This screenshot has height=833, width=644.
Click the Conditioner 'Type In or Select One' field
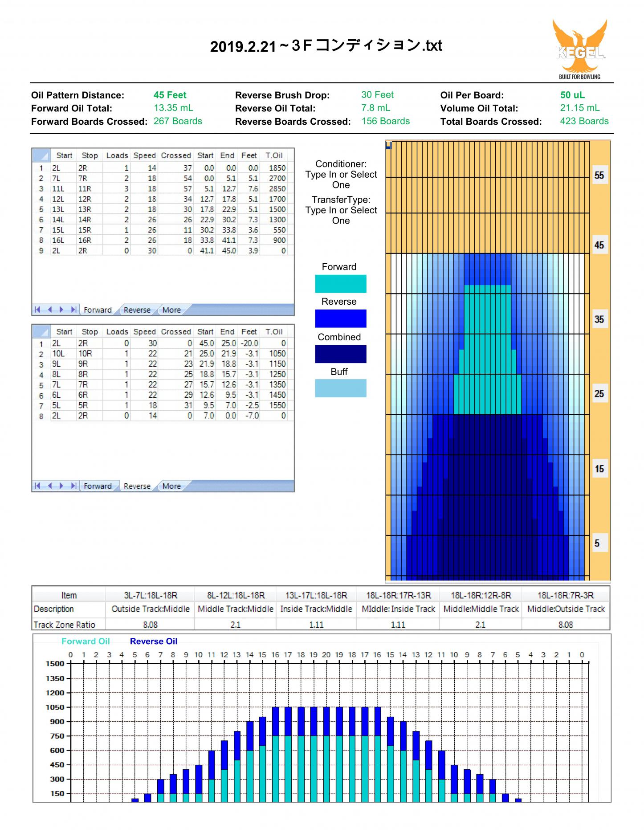coord(341,180)
